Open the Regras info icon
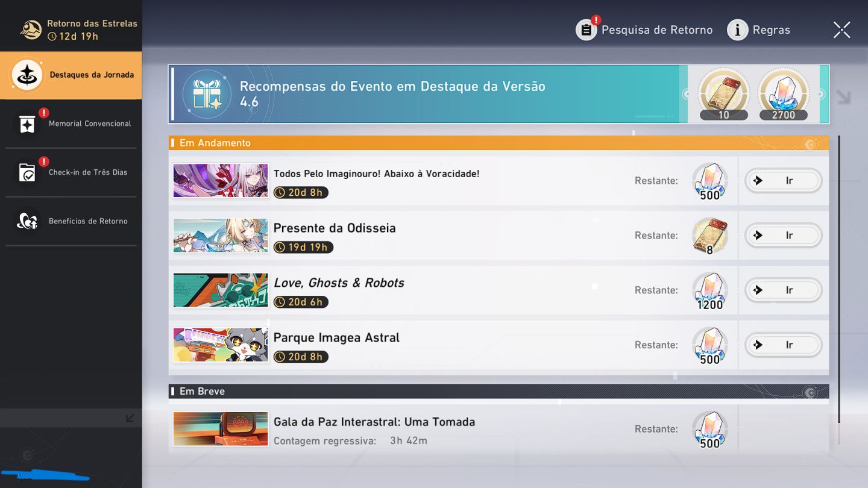 coord(737,30)
